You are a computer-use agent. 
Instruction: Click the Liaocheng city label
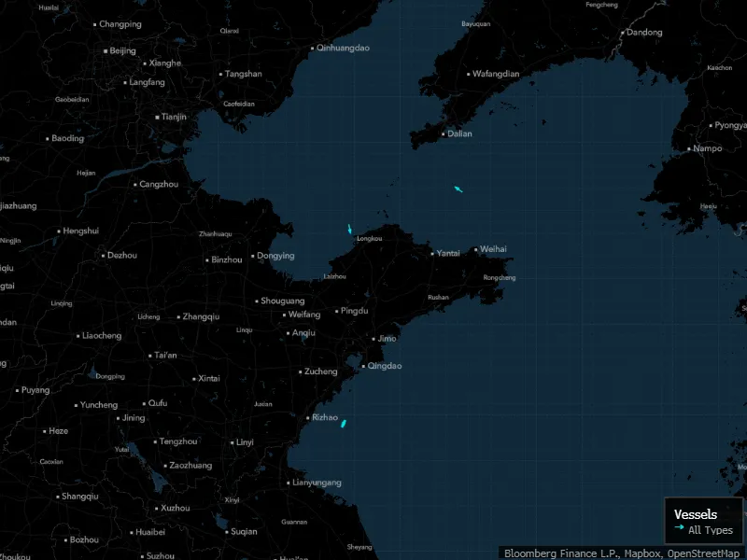click(x=102, y=336)
